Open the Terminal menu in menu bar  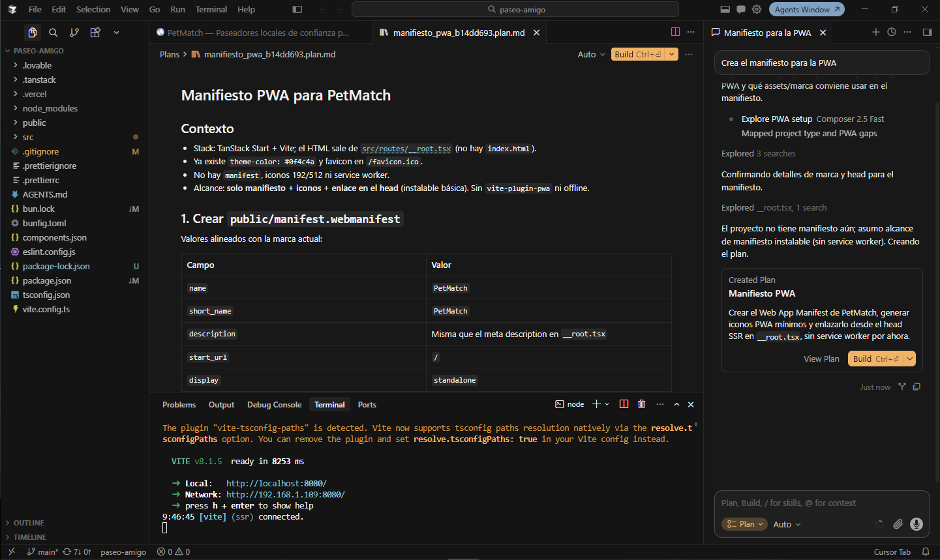211,9
